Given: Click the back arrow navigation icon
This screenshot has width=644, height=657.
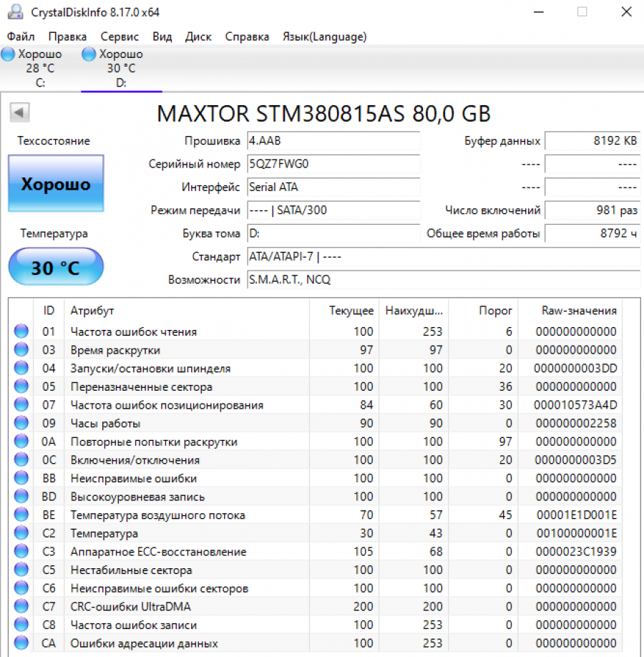Looking at the screenshot, I should pos(19,112).
